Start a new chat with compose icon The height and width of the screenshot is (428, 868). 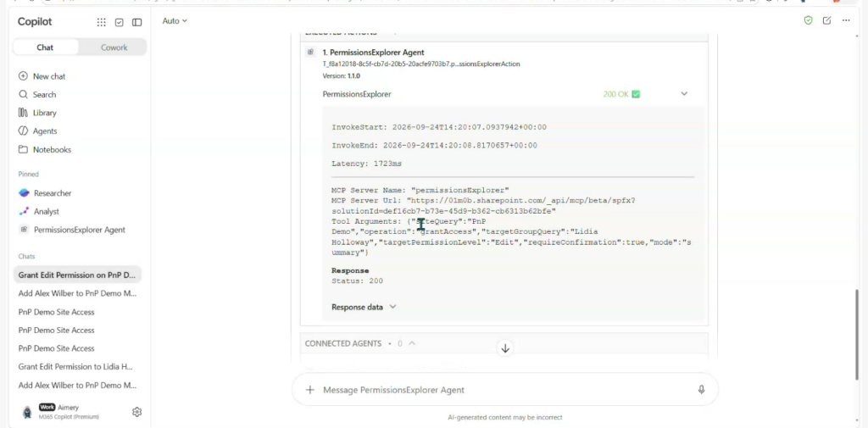point(827,20)
